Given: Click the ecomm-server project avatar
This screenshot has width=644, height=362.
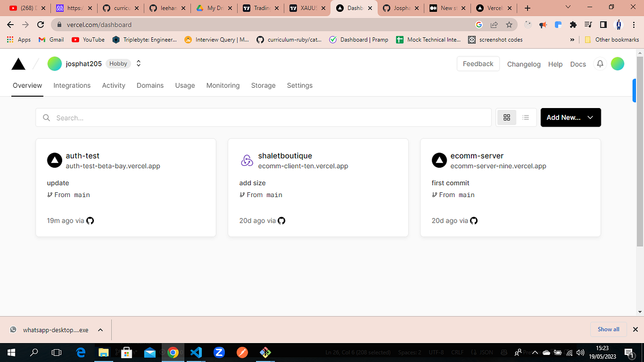Looking at the screenshot, I should (439, 160).
